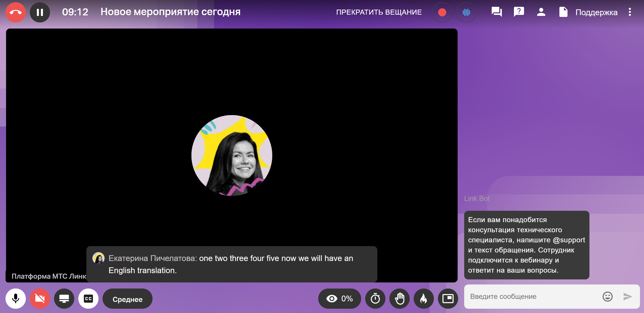Viewport: 644px width, 313px height.
Task: Open the timer stopwatch tool
Action: click(x=375, y=299)
